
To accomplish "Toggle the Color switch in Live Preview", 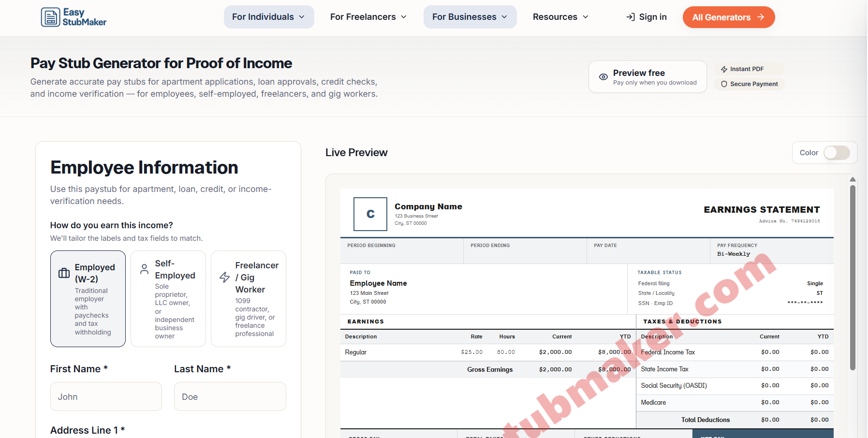I will point(837,153).
